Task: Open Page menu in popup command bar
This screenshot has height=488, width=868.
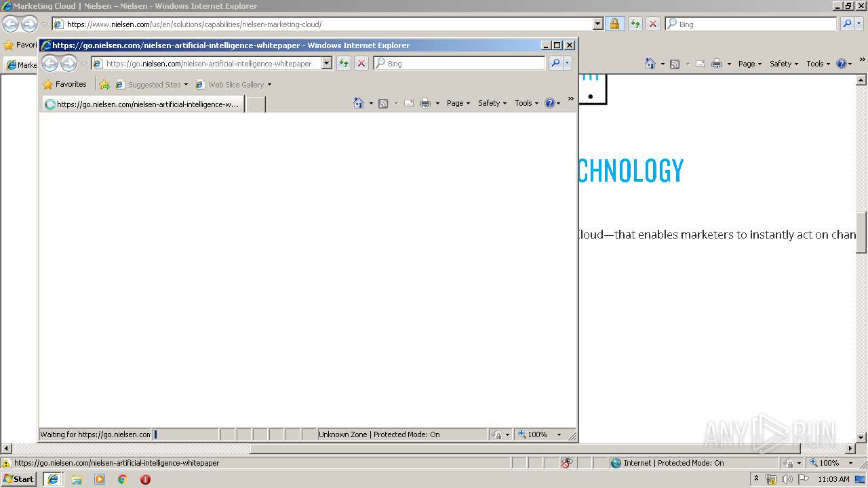Action: (x=458, y=103)
